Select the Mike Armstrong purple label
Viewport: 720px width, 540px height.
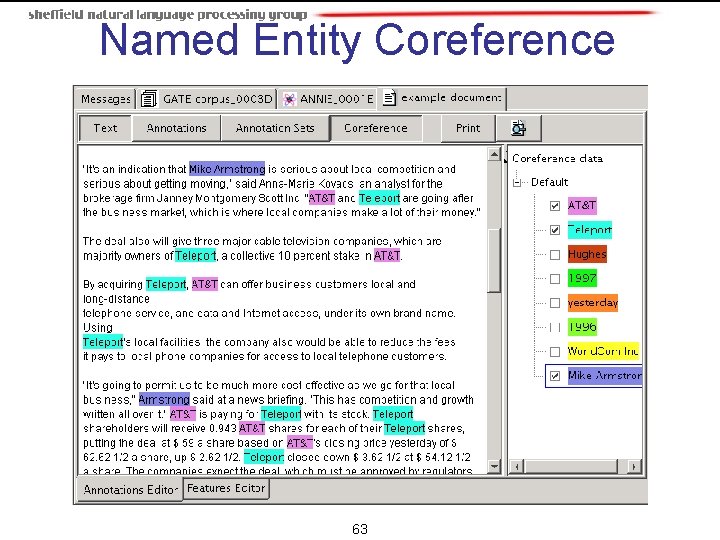click(604, 376)
